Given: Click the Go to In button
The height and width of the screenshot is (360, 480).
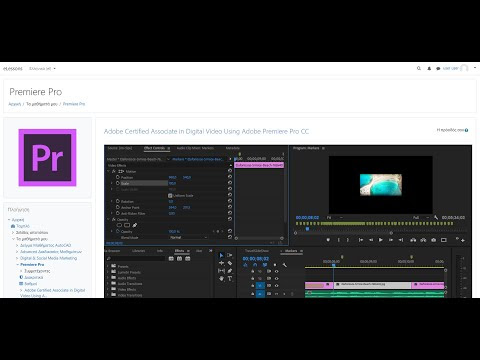Looking at the screenshot, I should tap(361, 240).
